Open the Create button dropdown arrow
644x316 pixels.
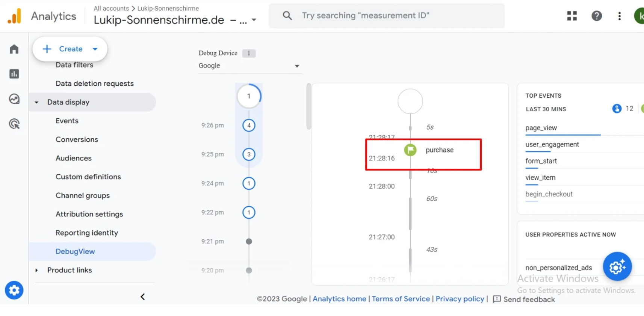95,49
